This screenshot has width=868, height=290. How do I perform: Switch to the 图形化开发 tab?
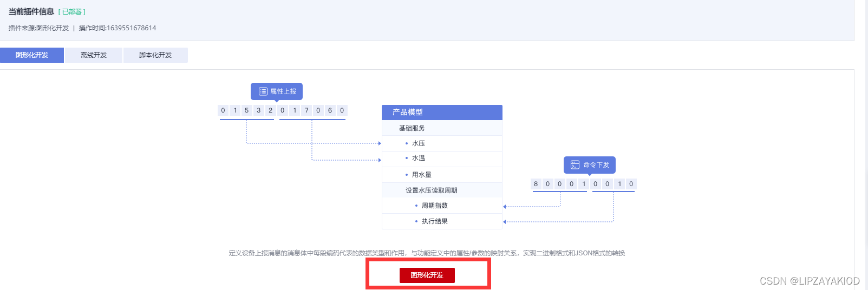[x=32, y=55]
